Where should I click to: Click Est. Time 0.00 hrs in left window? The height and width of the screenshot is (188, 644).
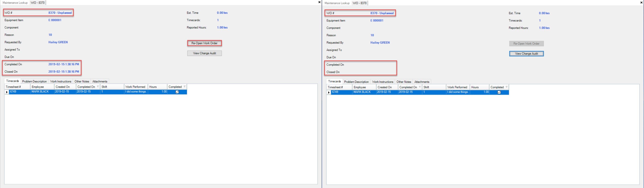click(x=222, y=13)
